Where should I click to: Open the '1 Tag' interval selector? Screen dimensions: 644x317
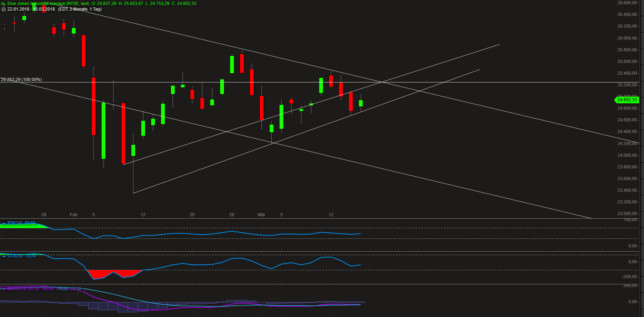[x=94, y=9]
